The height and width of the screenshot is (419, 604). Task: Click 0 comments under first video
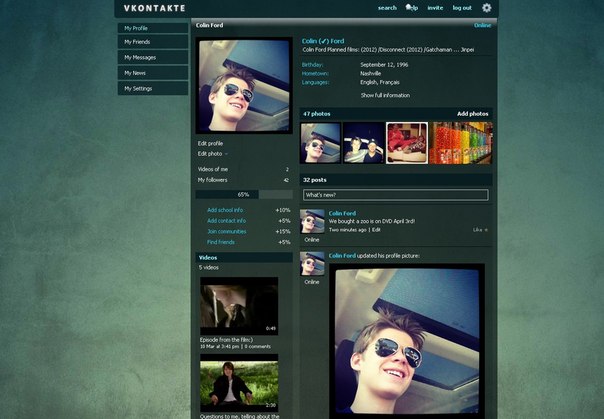tap(258, 347)
